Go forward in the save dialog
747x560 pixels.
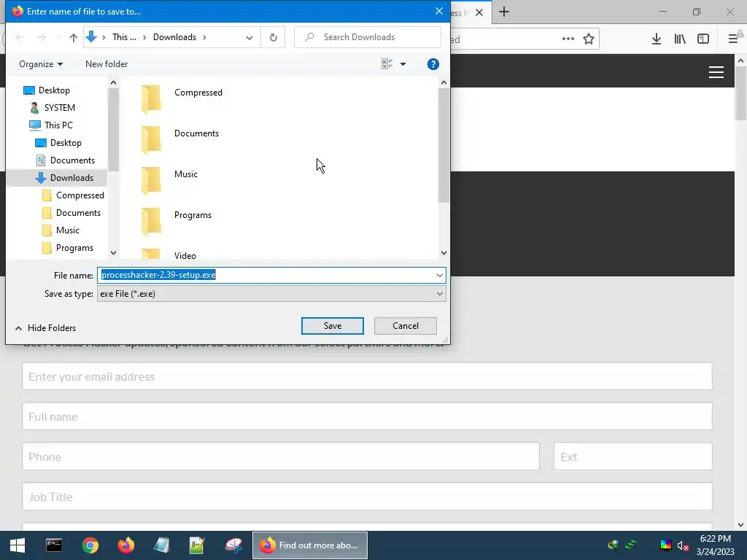tap(42, 37)
